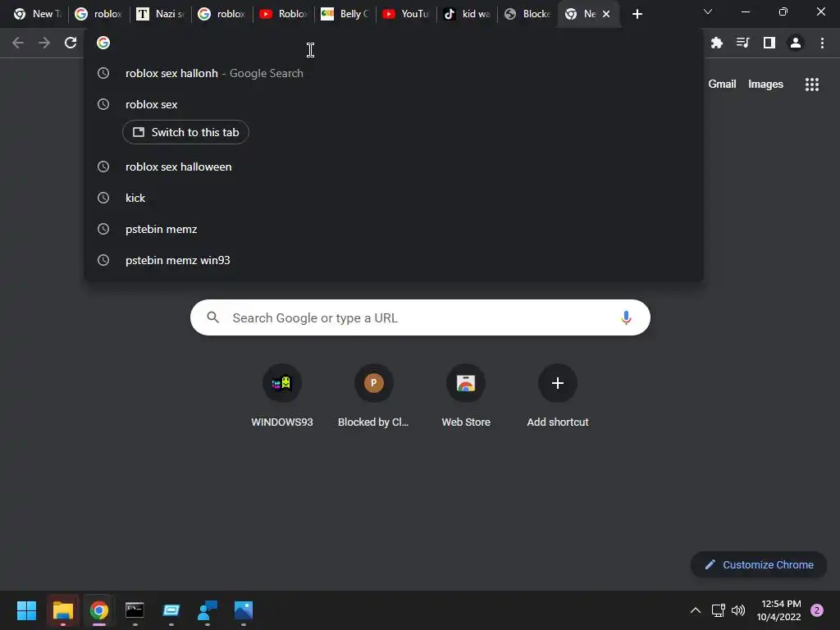
Task: Go forward using the forward arrow
Action: coord(44,43)
